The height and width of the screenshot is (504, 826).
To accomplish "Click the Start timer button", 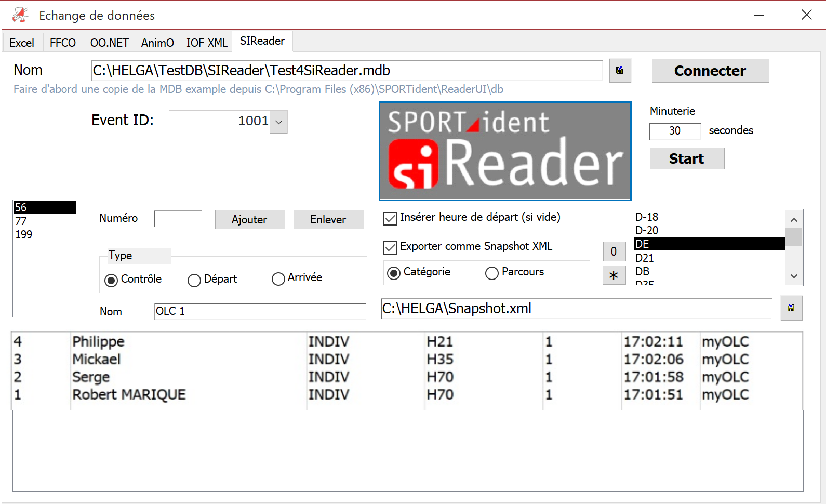I will pos(687,158).
